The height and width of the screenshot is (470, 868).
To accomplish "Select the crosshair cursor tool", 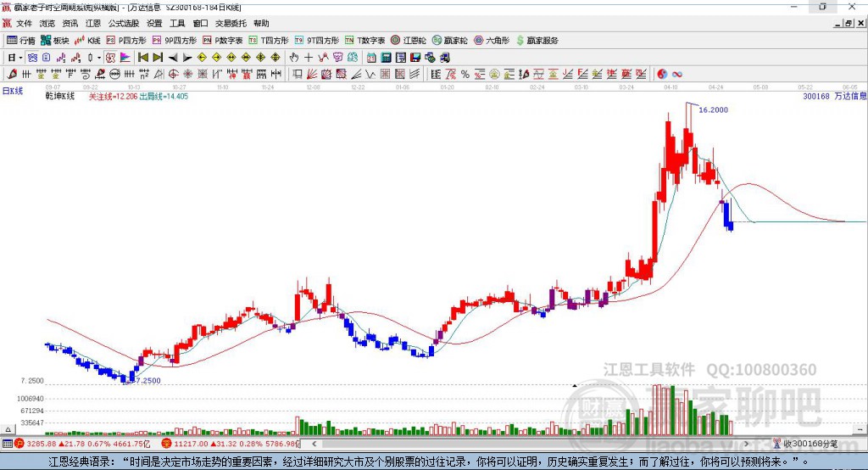I will (309, 58).
